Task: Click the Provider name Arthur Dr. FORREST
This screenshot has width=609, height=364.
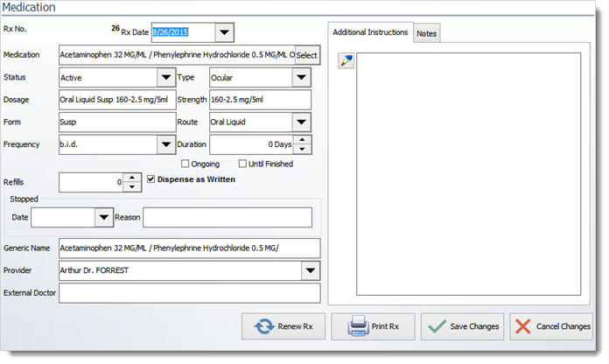Action: [x=94, y=270]
